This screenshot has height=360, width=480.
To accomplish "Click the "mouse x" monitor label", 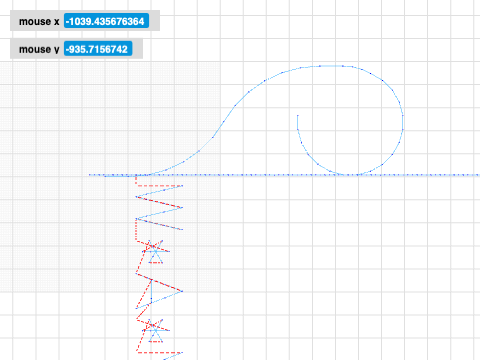I will point(39,22).
